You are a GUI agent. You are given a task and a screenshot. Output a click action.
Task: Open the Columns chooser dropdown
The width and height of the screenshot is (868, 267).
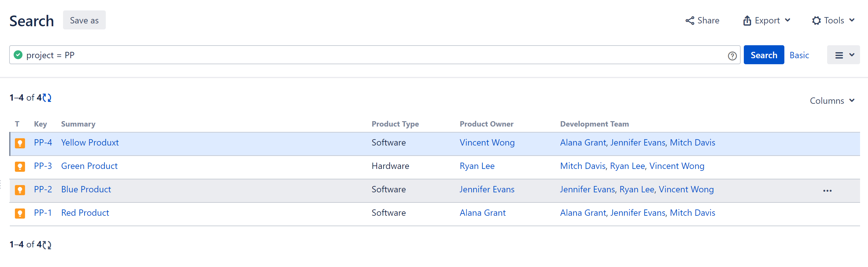coord(832,101)
